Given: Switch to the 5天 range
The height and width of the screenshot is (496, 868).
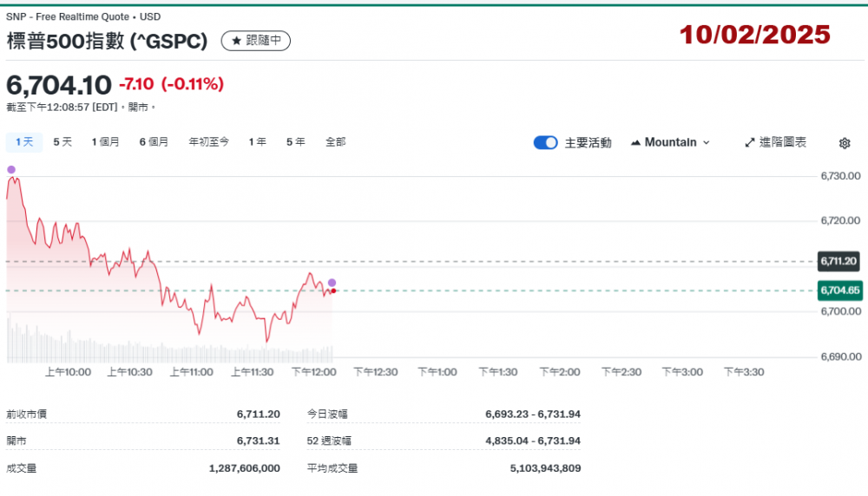Looking at the screenshot, I should [62, 142].
